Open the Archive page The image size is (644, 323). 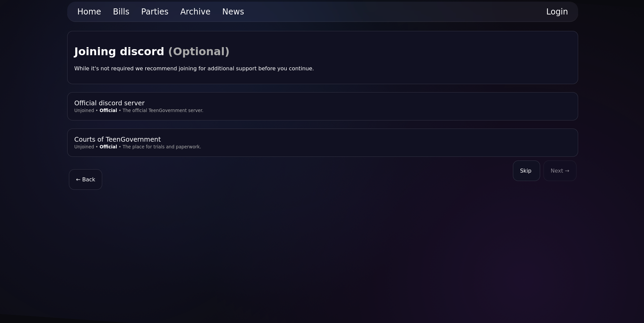click(x=195, y=12)
